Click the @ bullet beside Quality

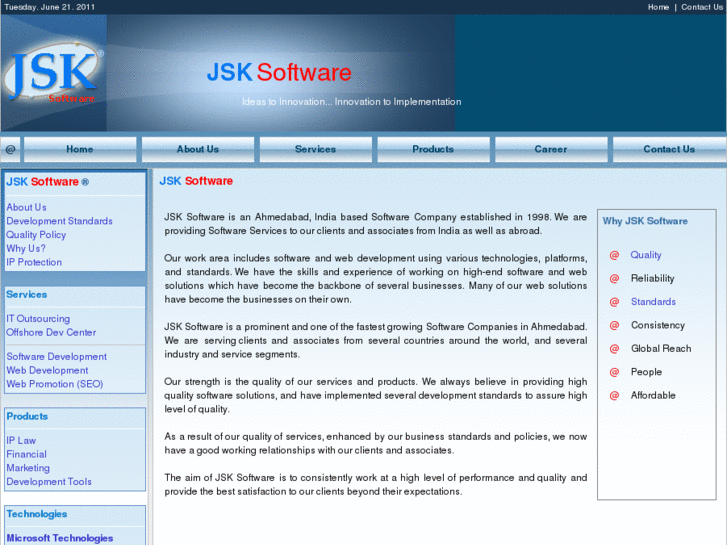click(x=614, y=255)
